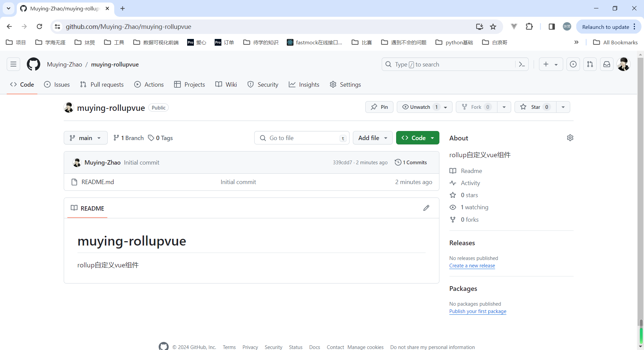644x350 pixels.
Task: Expand the Fork options dropdown arrow
Action: pos(504,107)
